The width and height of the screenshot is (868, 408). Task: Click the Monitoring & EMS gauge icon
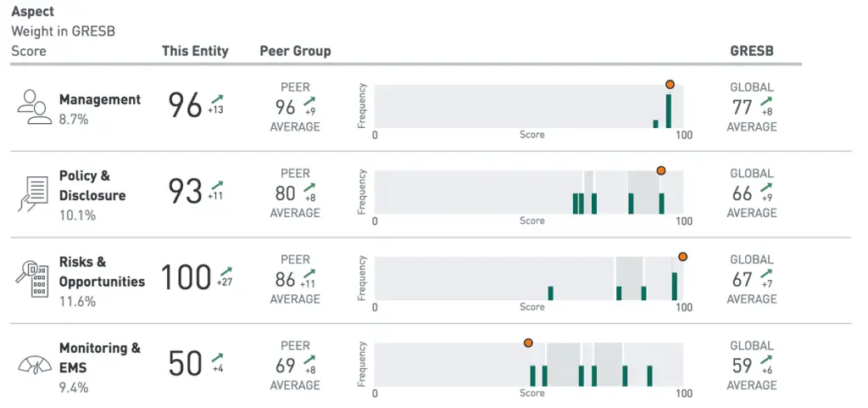tap(35, 366)
